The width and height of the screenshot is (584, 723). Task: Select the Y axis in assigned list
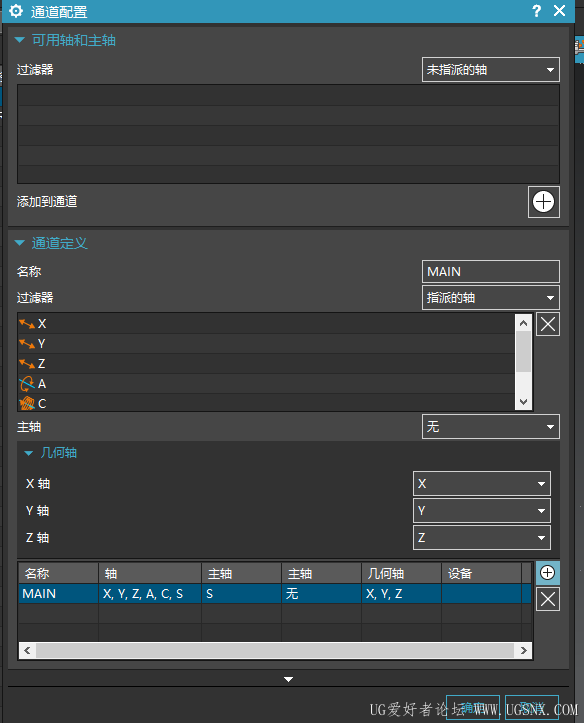[266, 344]
